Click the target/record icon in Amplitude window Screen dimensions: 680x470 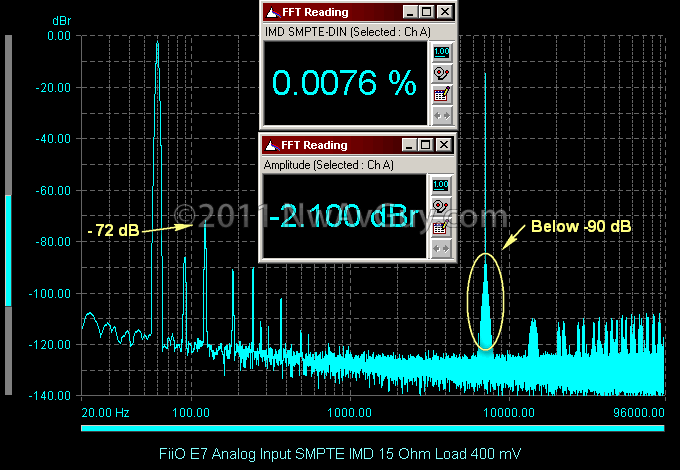(441, 206)
